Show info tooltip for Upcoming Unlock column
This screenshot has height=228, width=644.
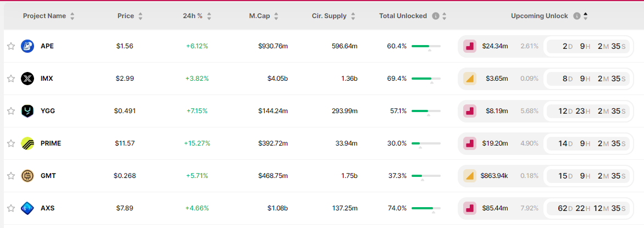(x=576, y=16)
